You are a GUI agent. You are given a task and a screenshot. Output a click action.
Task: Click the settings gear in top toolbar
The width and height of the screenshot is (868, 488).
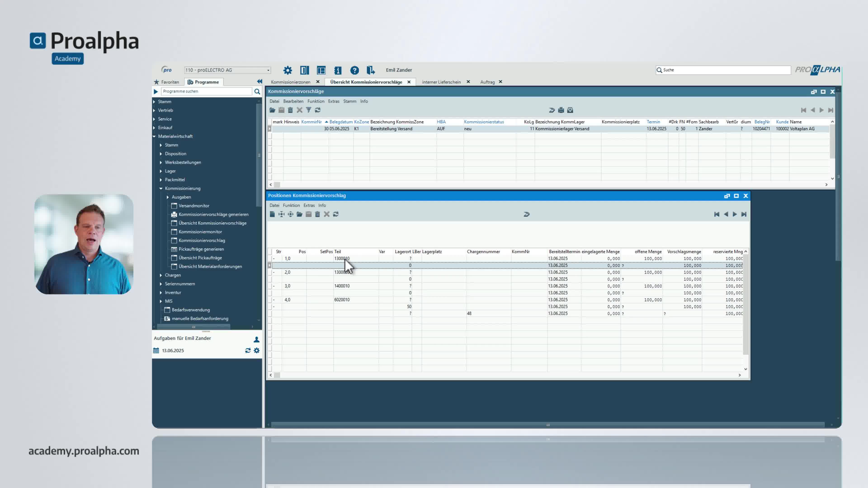[288, 70]
